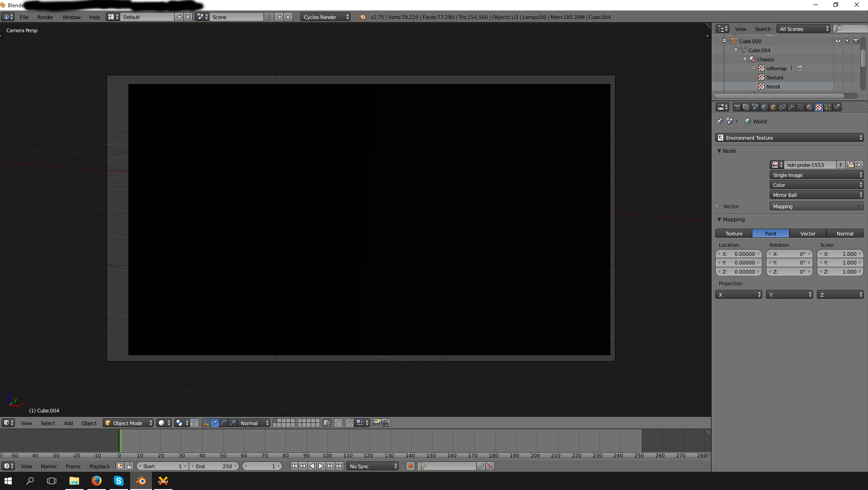Open the Marker menu in timeline
Screen dimensions: 868x490
point(49,466)
